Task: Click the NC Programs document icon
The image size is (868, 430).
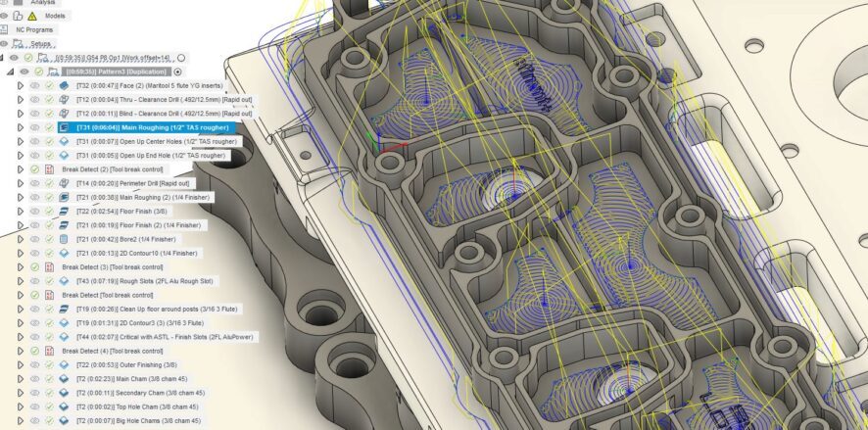Action: (5, 30)
